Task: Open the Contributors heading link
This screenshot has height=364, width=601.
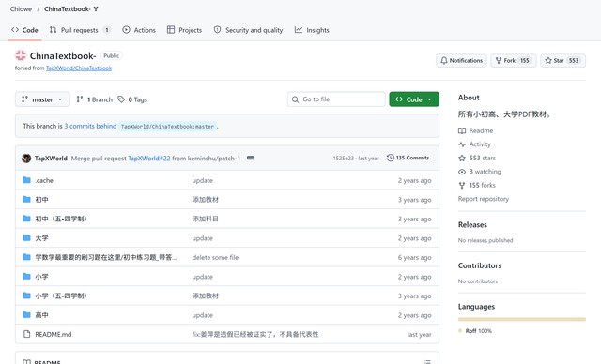Action: 480,265
